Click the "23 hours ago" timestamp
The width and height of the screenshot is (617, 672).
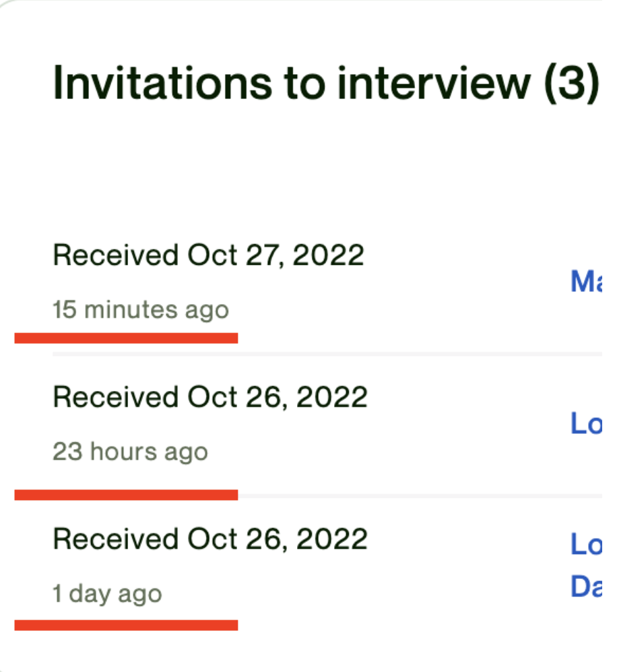[x=130, y=452]
